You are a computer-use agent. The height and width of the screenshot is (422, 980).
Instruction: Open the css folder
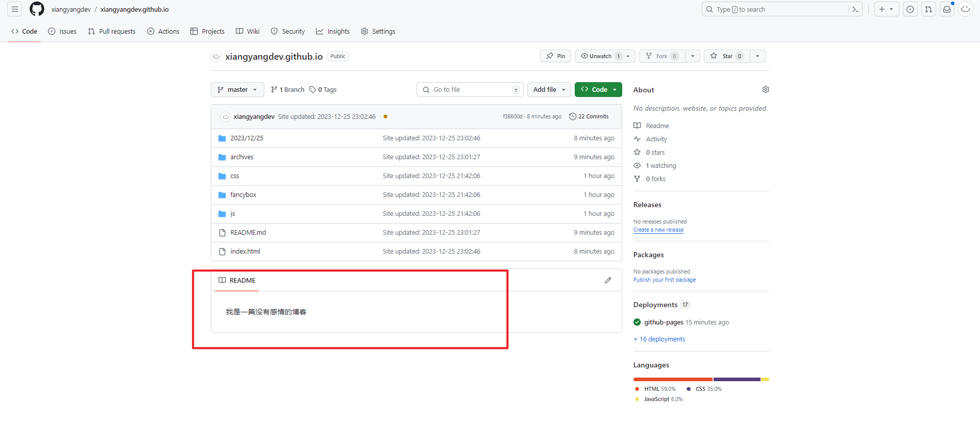234,176
